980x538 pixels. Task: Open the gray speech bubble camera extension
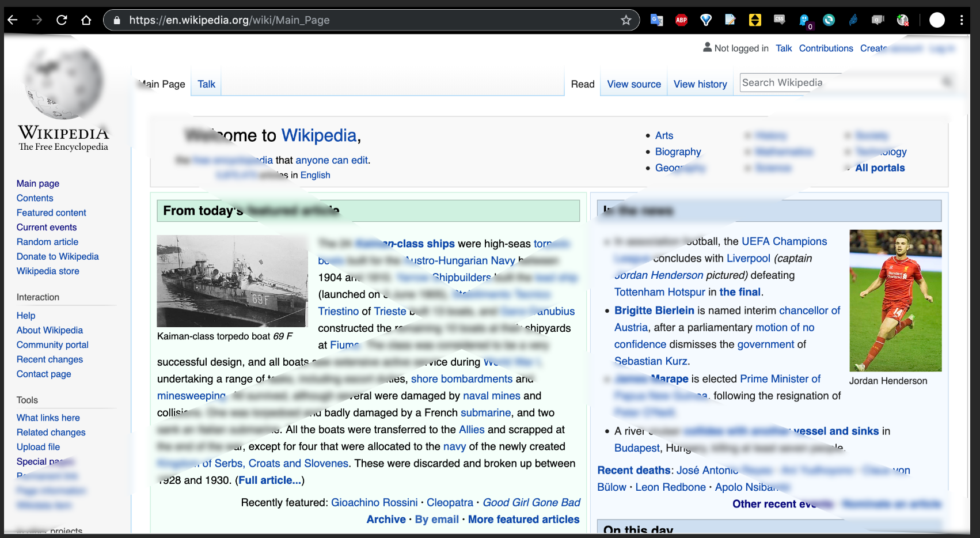878,20
